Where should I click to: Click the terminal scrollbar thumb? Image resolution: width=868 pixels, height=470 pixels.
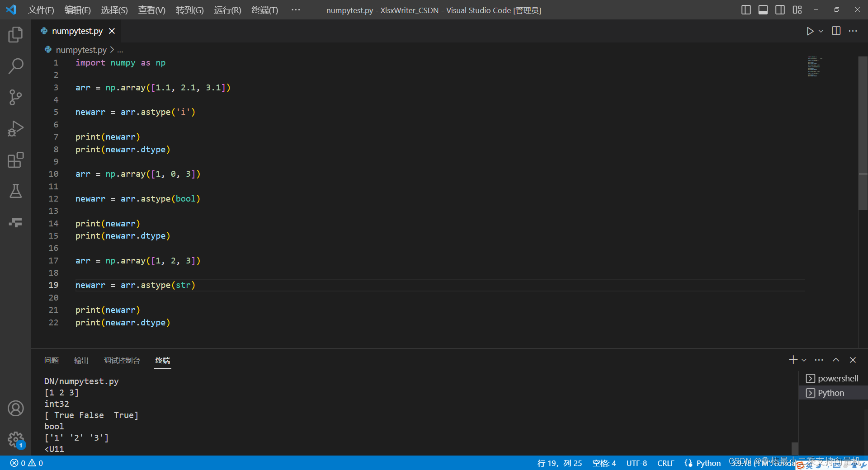795,448
